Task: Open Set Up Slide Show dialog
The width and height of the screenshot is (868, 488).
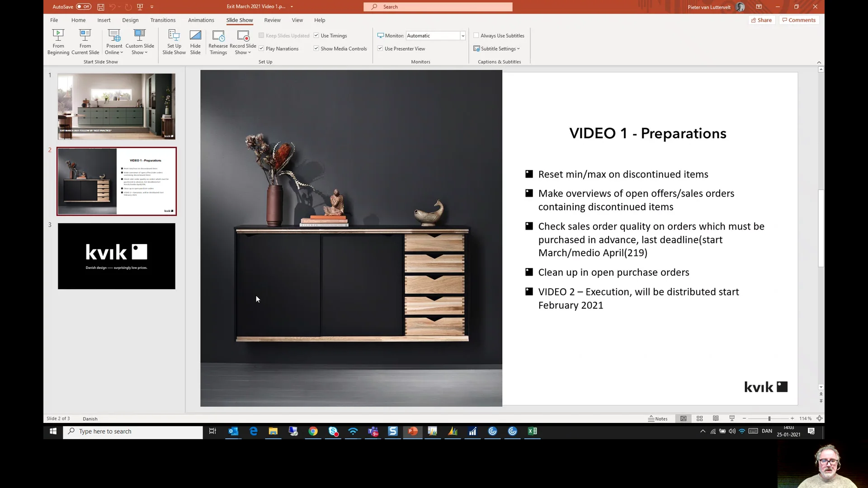Action: click(x=174, y=41)
